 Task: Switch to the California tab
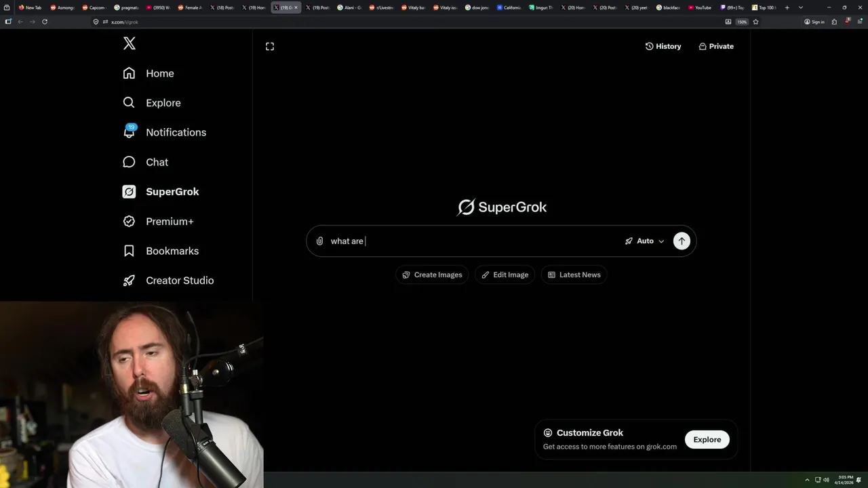[x=509, y=7]
